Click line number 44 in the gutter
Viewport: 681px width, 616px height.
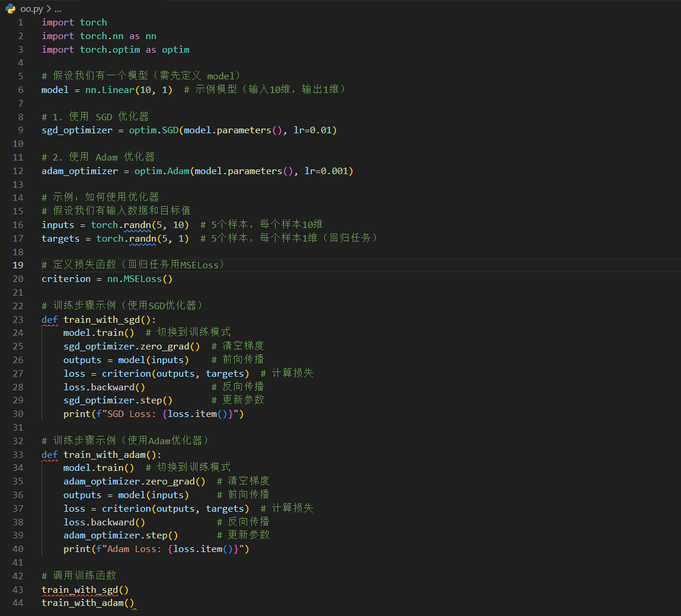18,603
